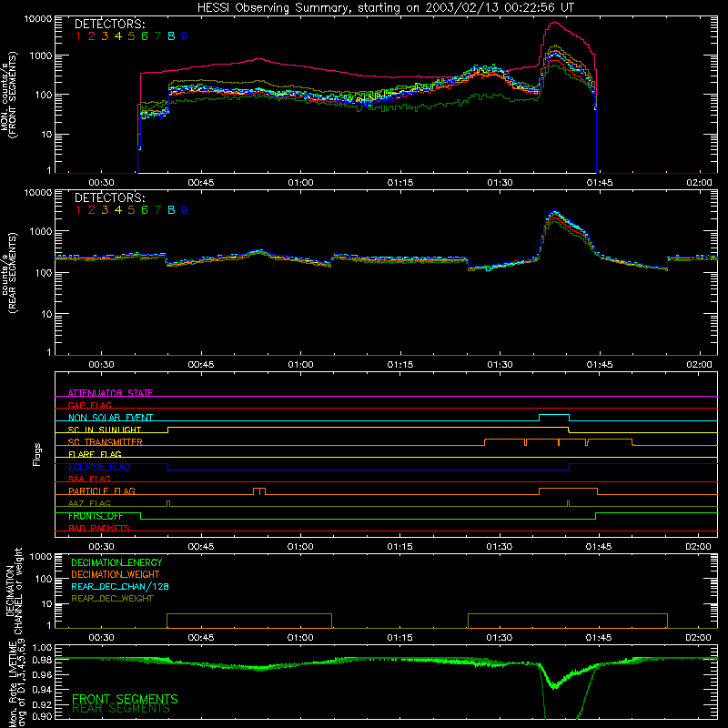Screen dimensions: 728x728
Task: Click '01:15' time tick under Flags plot
Action: tap(399, 547)
